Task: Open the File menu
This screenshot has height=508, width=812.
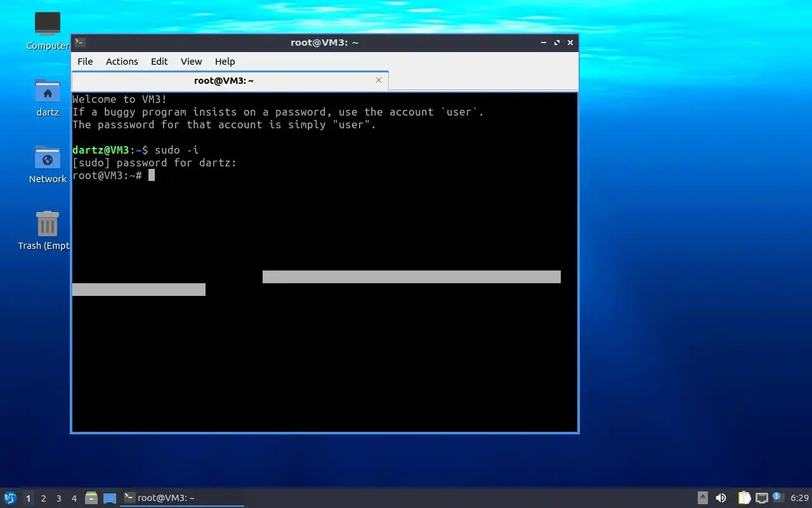Action: pyautogui.click(x=85, y=62)
